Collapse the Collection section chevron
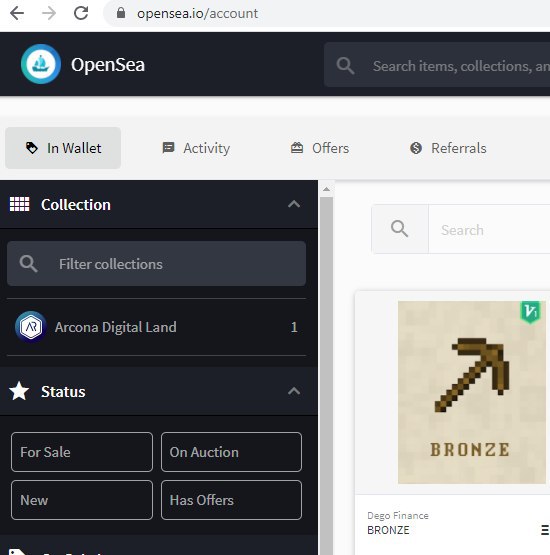The width and height of the screenshot is (550, 555). point(294,204)
